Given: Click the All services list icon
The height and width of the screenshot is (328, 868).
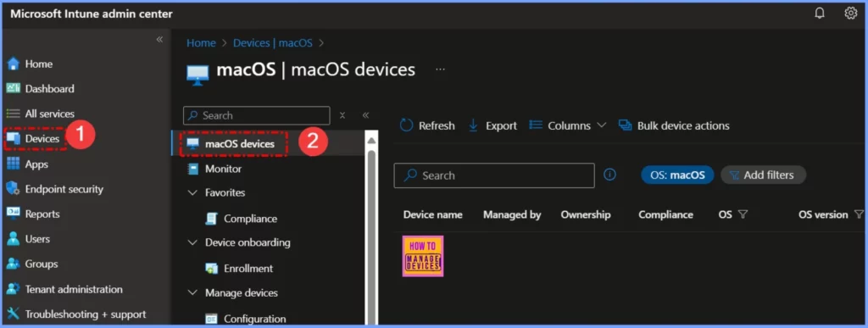Looking at the screenshot, I should pos(14,114).
